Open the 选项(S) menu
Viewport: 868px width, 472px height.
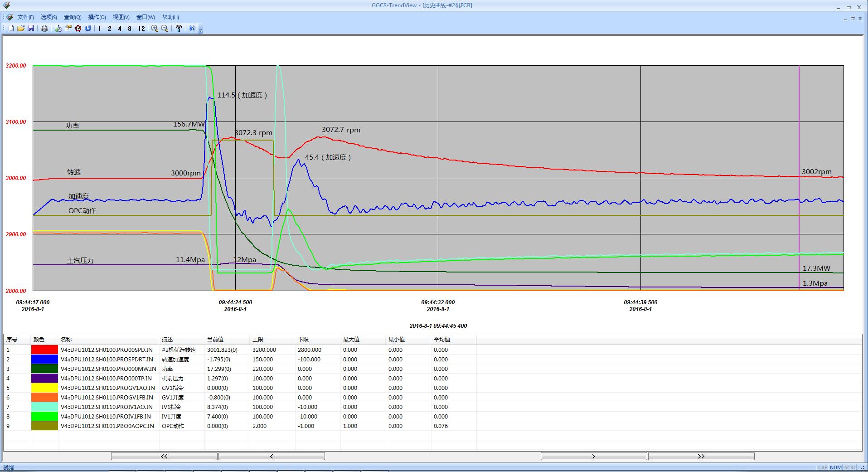pos(49,17)
